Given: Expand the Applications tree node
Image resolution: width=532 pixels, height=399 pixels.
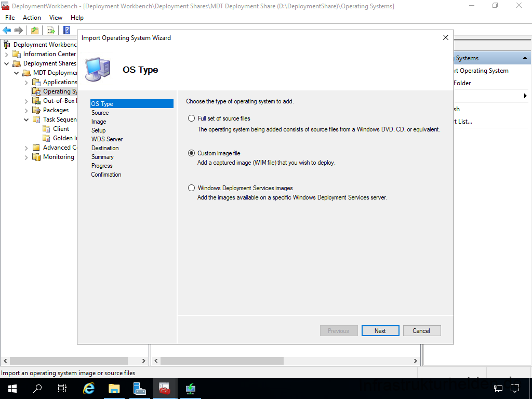Looking at the screenshot, I should 26,83.
